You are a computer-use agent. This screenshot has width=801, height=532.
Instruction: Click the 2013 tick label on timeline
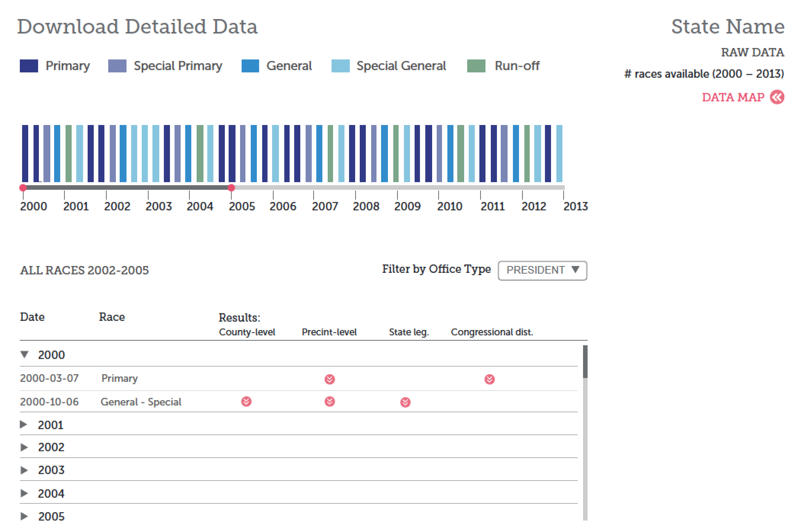pos(575,206)
